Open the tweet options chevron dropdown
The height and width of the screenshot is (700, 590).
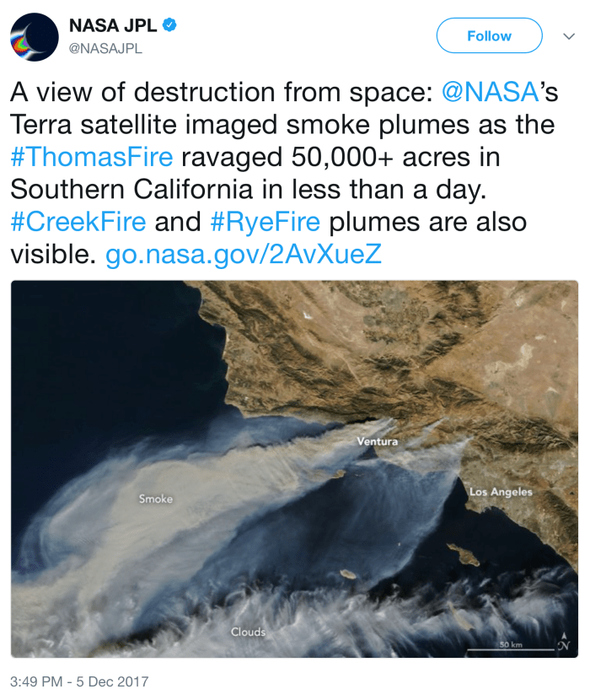click(x=568, y=36)
